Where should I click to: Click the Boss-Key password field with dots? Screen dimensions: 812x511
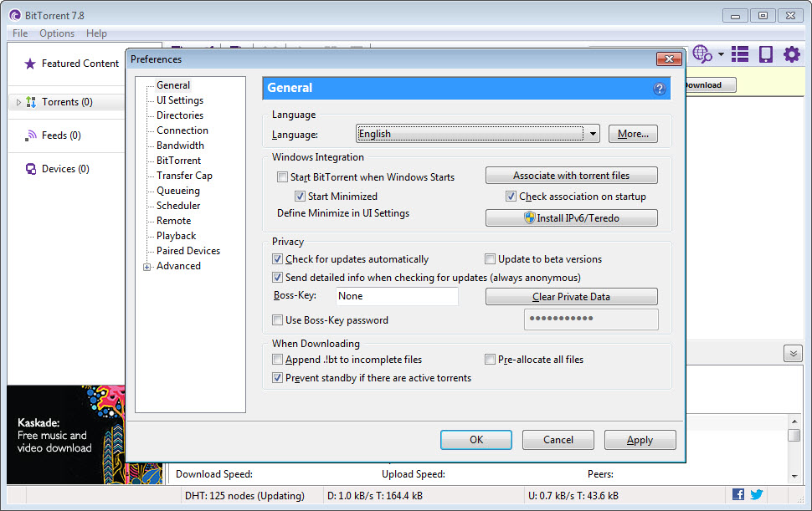[x=591, y=319]
